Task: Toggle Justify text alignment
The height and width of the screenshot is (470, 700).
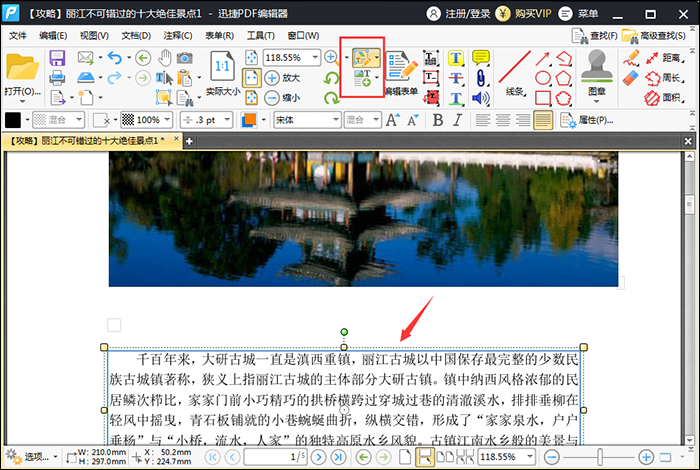Action: point(543,120)
